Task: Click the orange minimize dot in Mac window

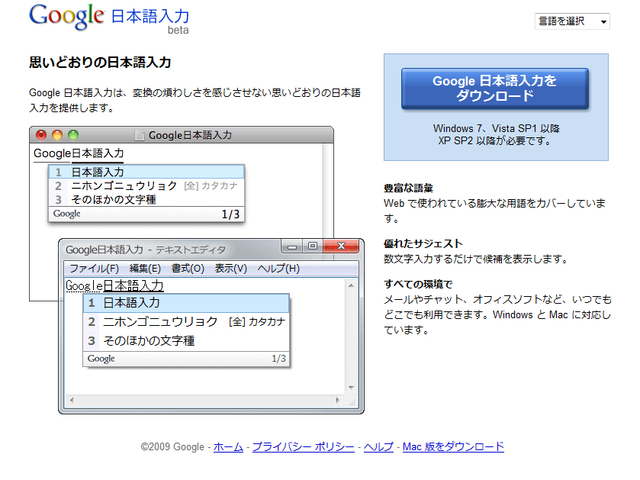Action: pyautogui.click(x=57, y=135)
